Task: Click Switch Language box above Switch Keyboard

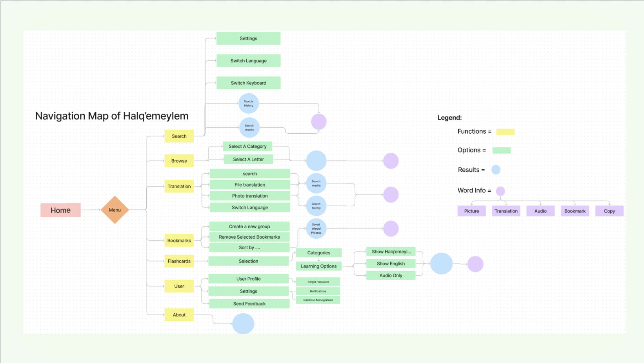Action: [x=249, y=61]
